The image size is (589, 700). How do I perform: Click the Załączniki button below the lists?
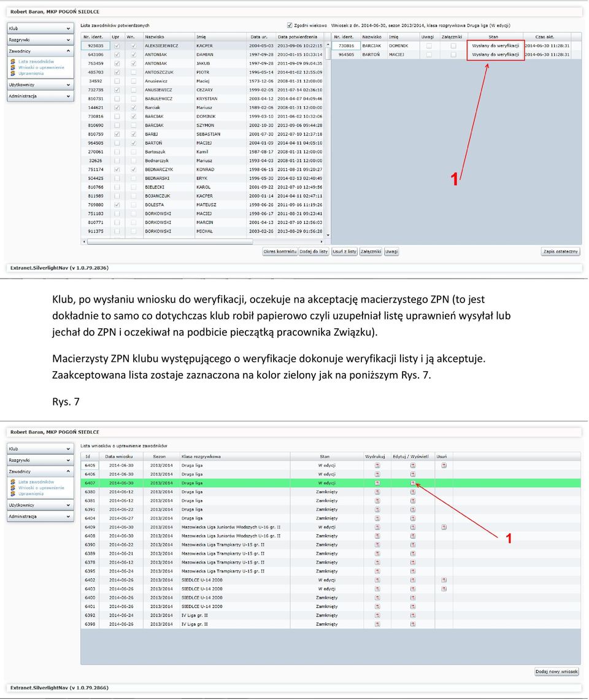coord(370,252)
